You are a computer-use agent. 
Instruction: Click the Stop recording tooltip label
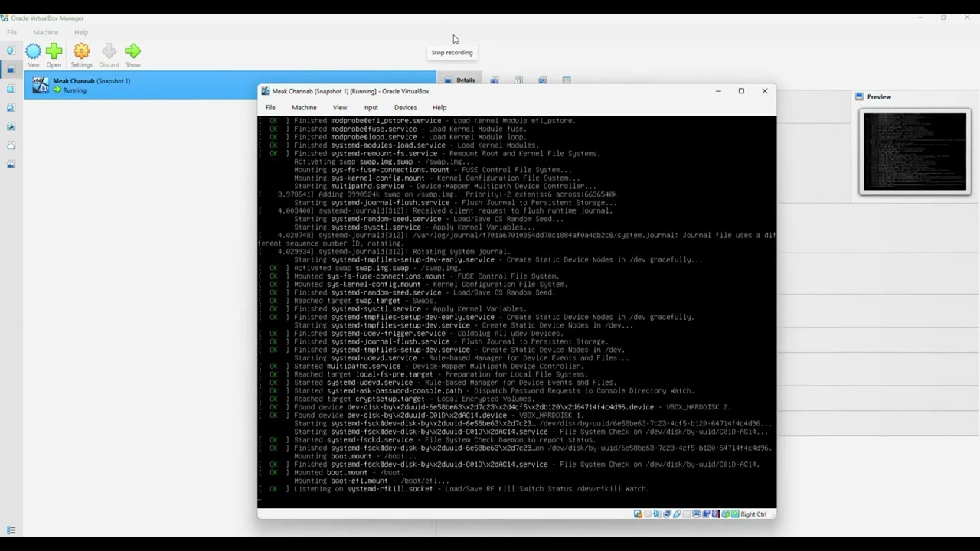(452, 53)
